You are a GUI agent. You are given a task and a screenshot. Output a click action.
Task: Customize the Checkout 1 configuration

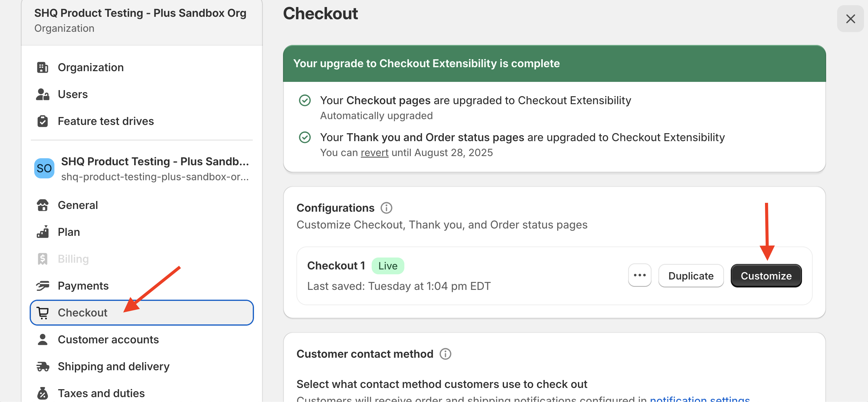766,276
